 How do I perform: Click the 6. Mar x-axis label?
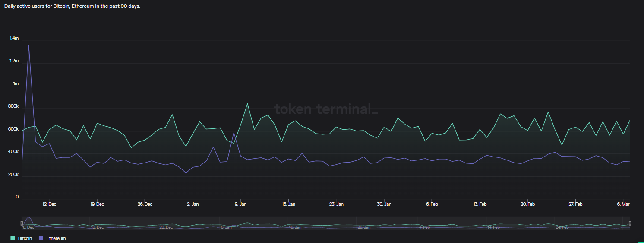click(624, 204)
